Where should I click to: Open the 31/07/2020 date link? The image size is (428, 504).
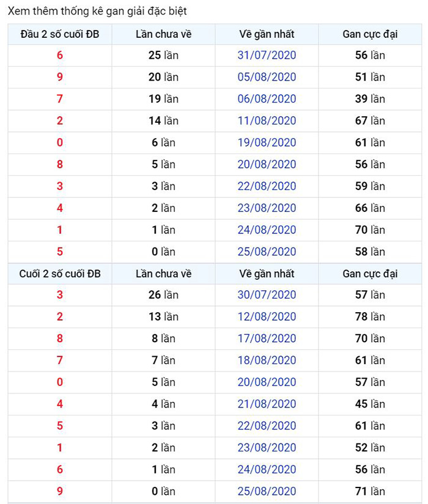(267, 55)
